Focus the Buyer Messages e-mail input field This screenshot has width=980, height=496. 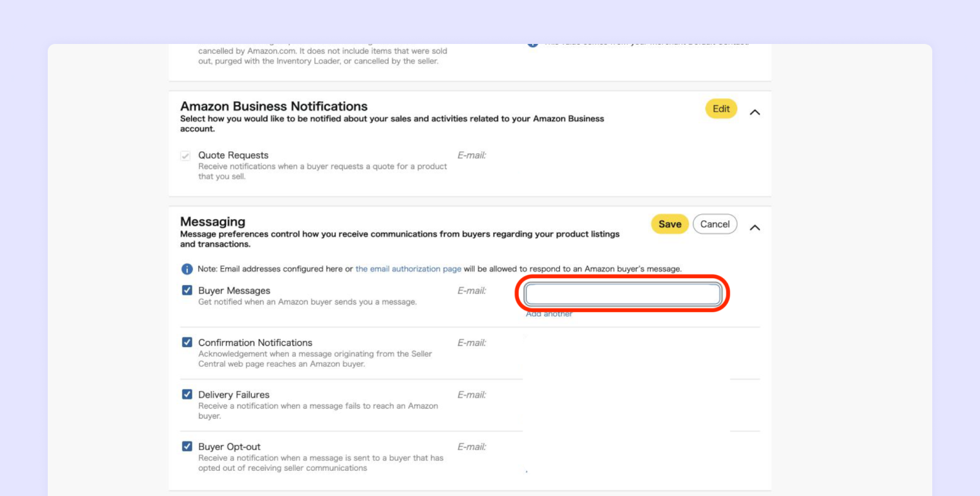pos(623,294)
